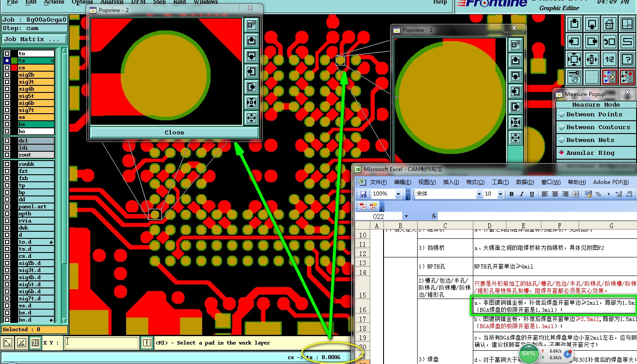The image size is (637, 364).
Task: Click zoom out icon in Popview 1
Action: (x=515, y=138)
